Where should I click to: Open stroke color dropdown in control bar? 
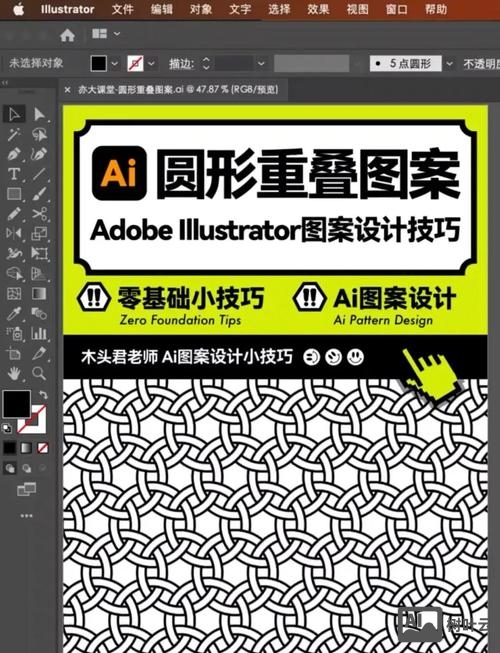152,64
